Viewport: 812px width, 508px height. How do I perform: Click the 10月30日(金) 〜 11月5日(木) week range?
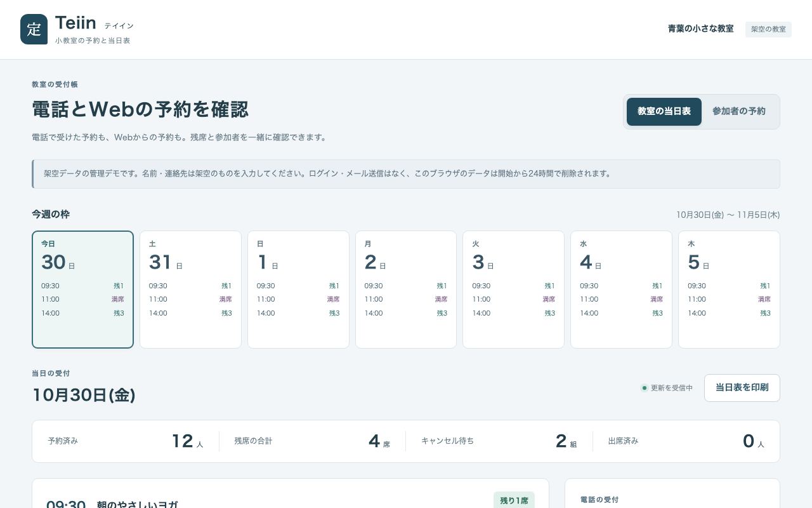click(728, 215)
